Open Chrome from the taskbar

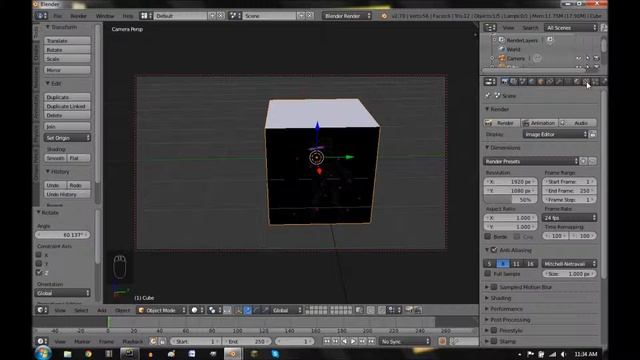point(88,354)
